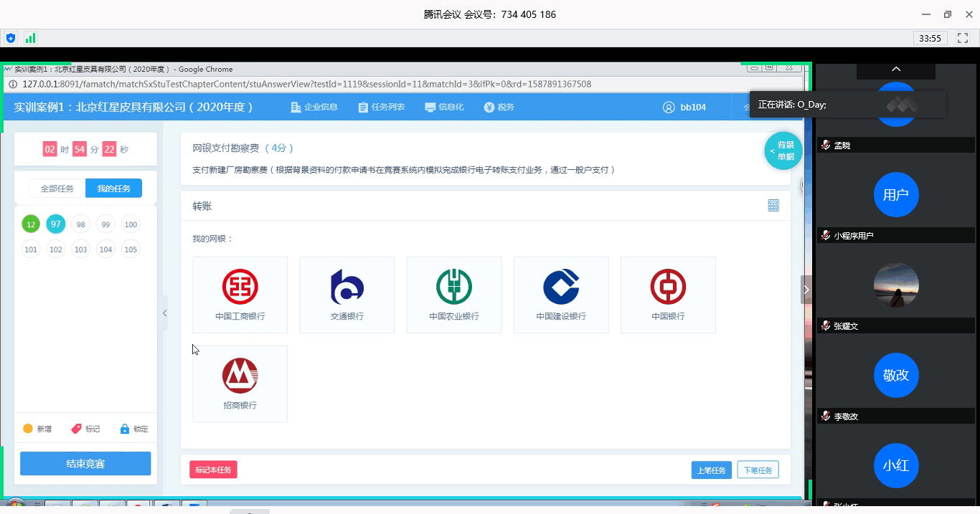Image resolution: width=980 pixels, height=514 pixels.
Task: Select task number 101
Action: point(31,249)
